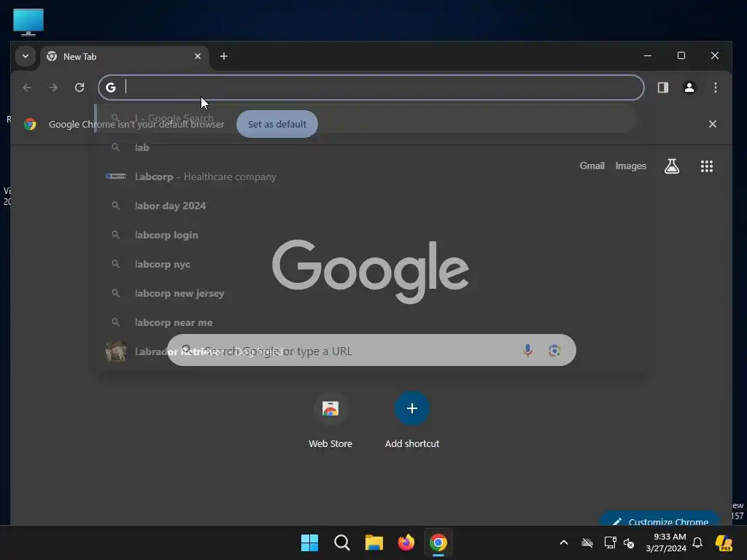
Task: Open Chrome three-dot menu
Action: 715,87
